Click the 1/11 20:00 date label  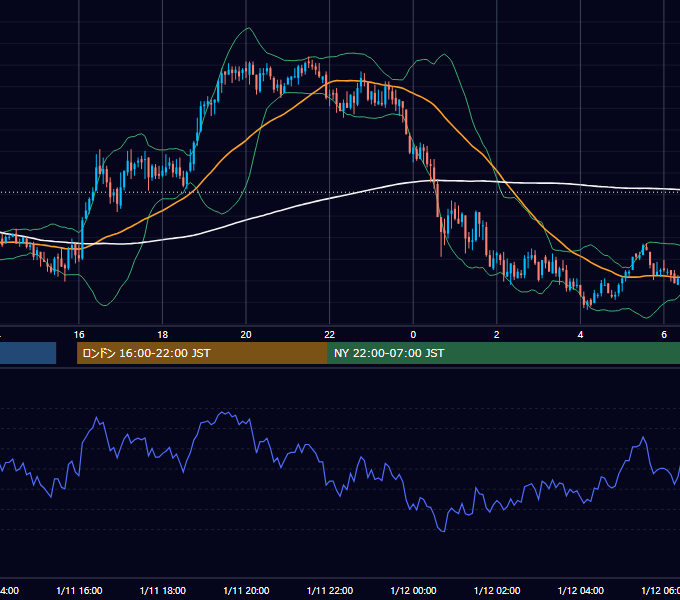click(246, 590)
